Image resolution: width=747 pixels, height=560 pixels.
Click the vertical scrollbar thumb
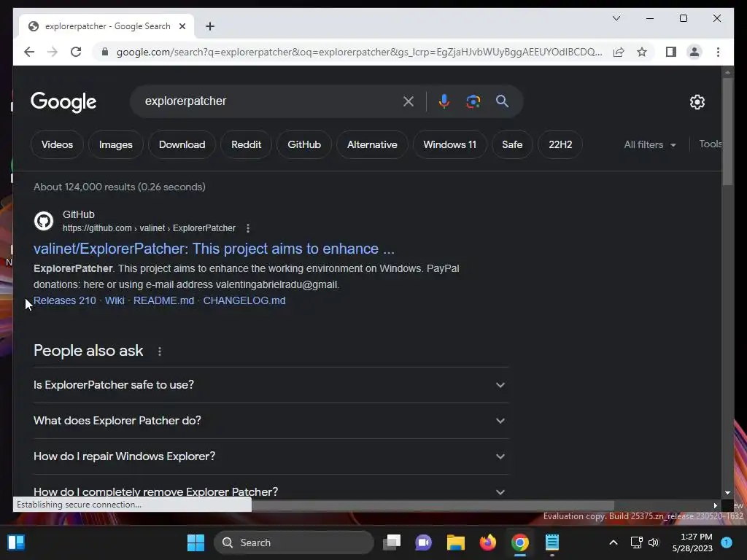coord(727,131)
